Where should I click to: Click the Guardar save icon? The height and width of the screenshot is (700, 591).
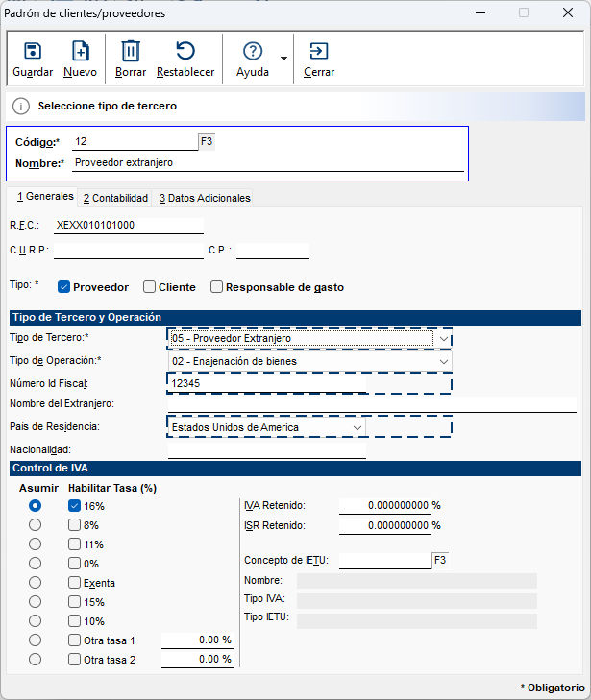pos(33,52)
